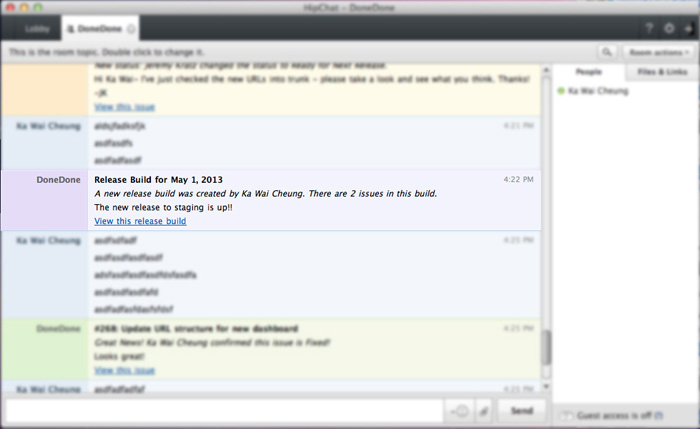Select Ka Wai Cheung in the People list
Viewport: 700px width, 429px height.
coord(598,91)
